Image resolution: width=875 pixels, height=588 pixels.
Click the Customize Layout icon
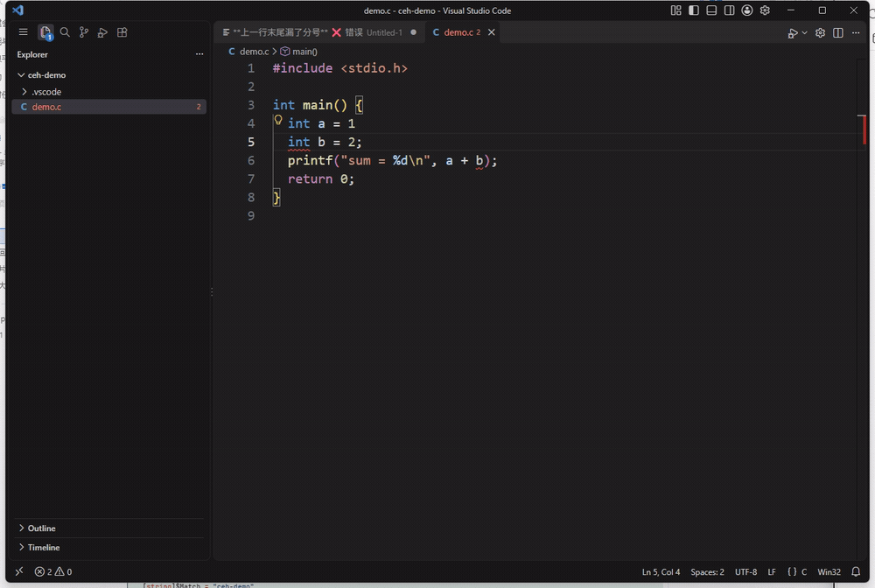pos(675,10)
